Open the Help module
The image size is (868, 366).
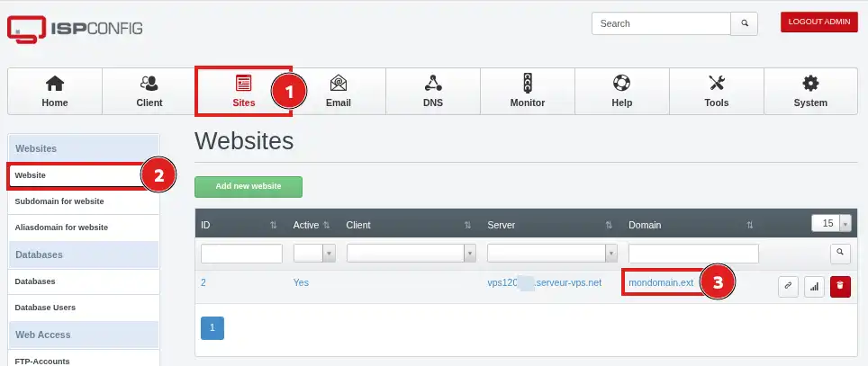click(x=621, y=91)
